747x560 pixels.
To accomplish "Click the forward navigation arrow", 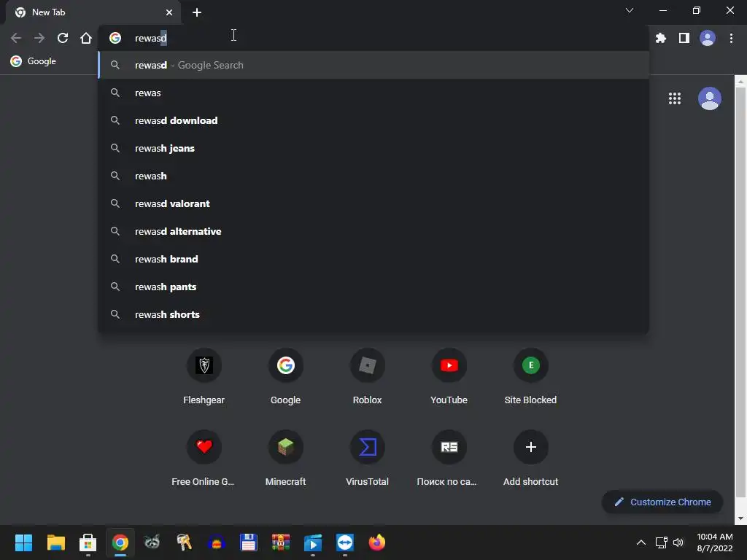I will tap(39, 38).
